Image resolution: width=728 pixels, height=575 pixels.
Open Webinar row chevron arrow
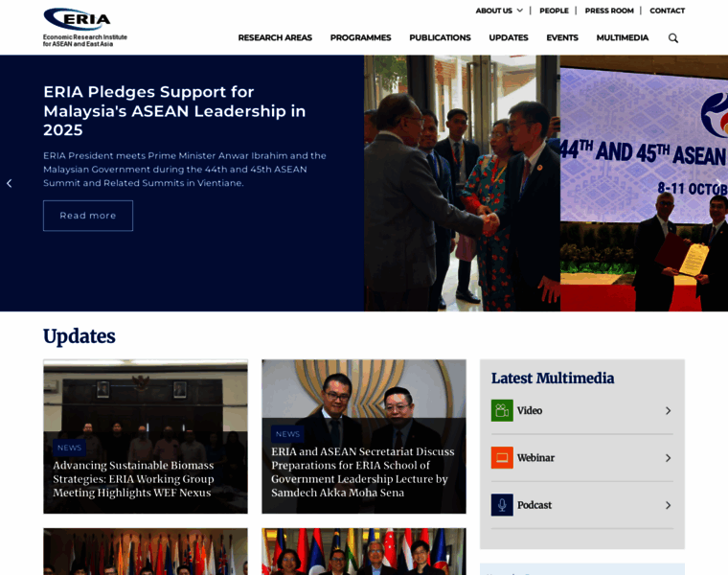tap(668, 458)
